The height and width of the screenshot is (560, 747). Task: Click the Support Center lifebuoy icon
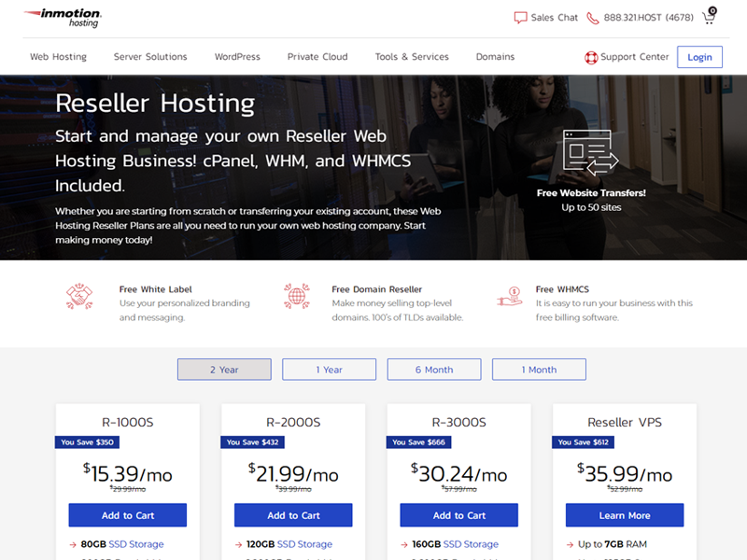coord(591,58)
